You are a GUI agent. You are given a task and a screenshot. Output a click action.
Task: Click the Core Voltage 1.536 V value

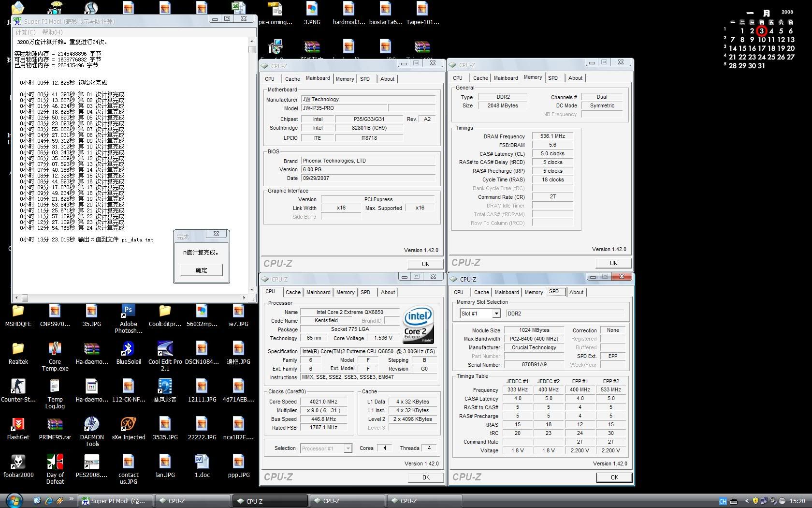pyautogui.click(x=383, y=338)
